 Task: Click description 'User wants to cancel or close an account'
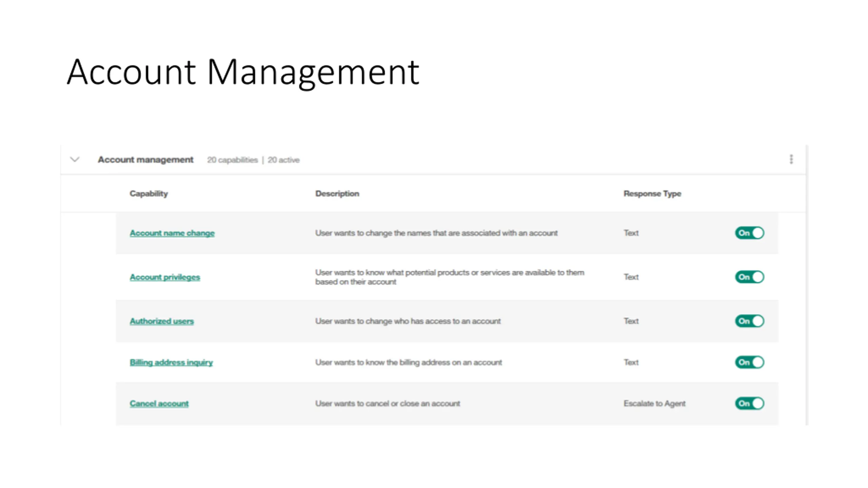pyautogui.click(x=388, y=404)
